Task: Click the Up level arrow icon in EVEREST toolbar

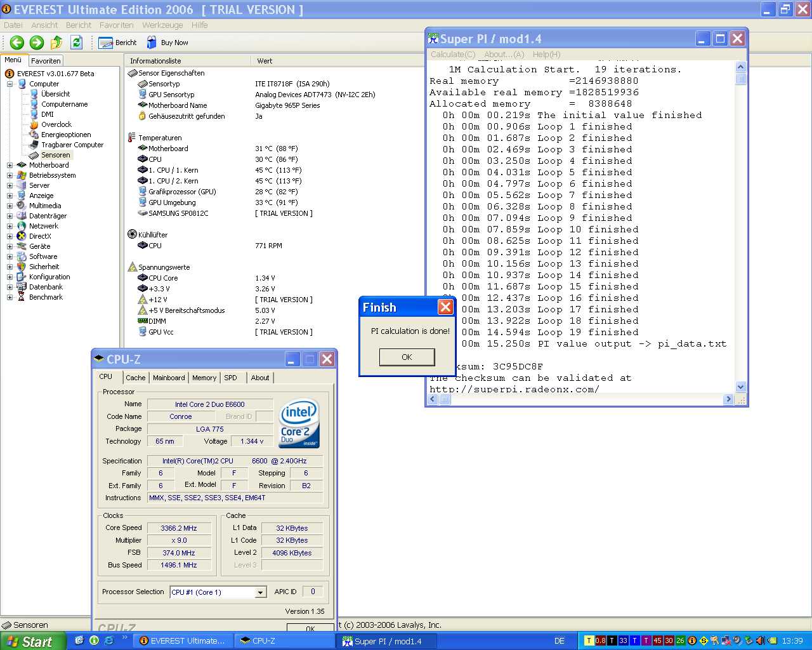Action: 56,43
